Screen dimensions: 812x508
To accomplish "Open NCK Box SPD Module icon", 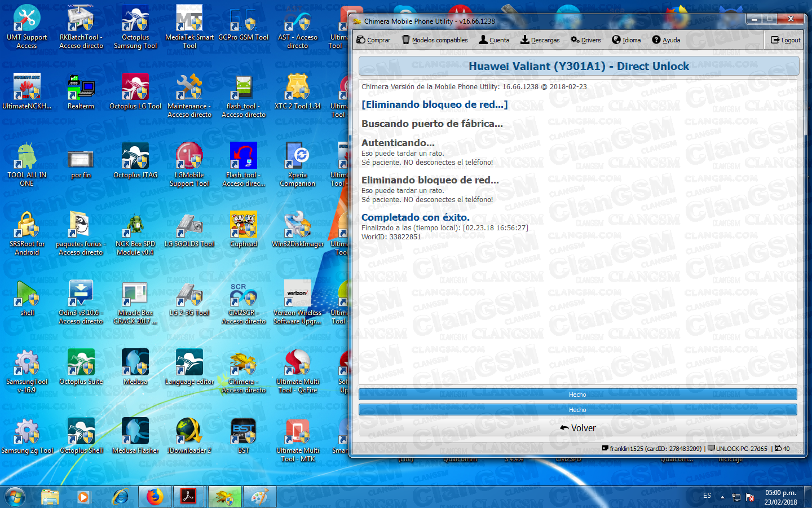I will pyautogui.click(x=135, y=233).
